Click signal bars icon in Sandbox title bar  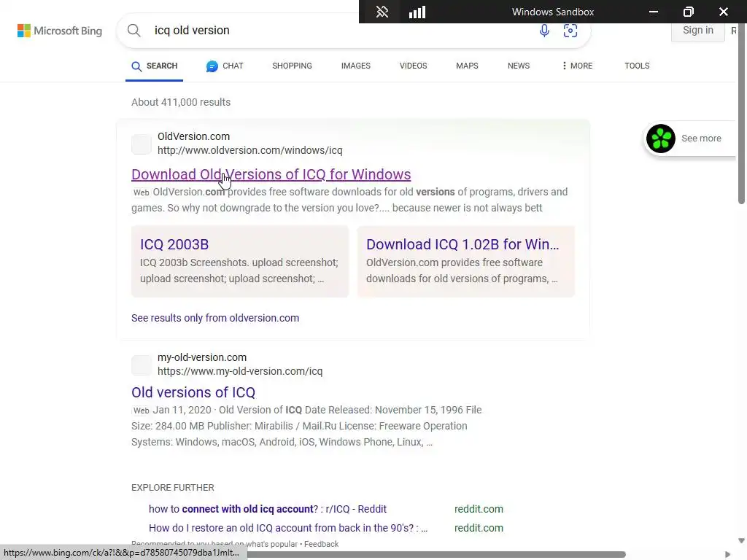(x=417, y=12)
